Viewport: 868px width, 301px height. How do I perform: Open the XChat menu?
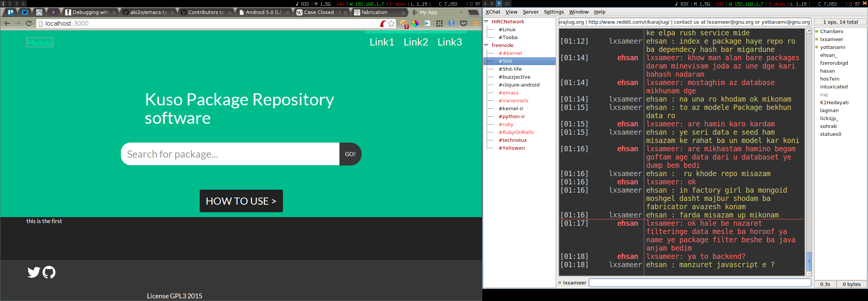click(493, 12)
